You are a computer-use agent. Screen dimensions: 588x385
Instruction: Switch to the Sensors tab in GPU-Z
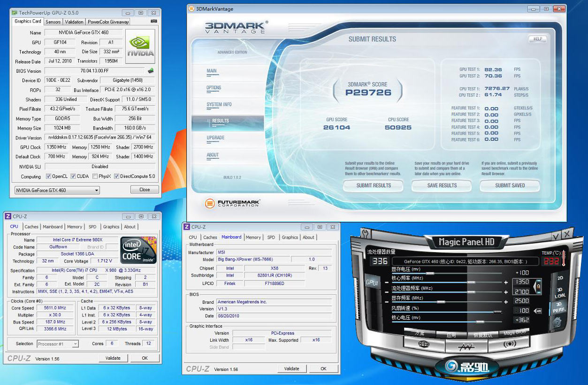click(53, 22)
